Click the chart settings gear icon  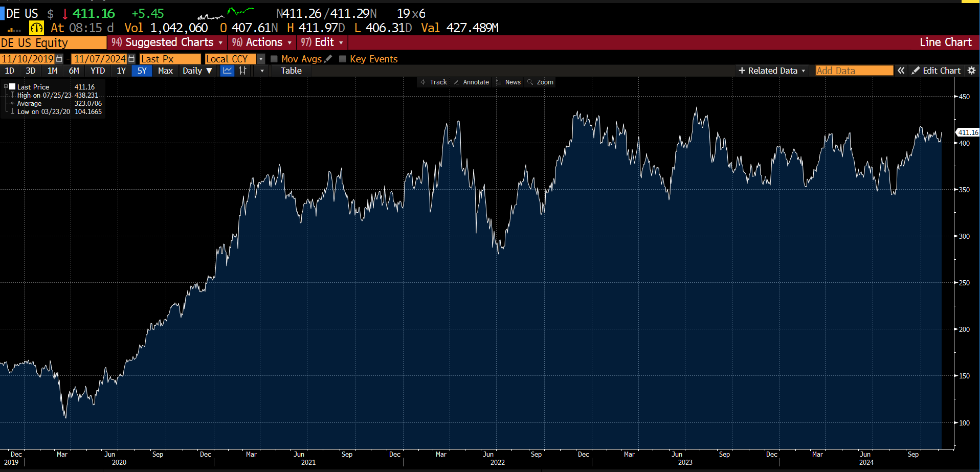pyautogui.click(x=971, y=71)
